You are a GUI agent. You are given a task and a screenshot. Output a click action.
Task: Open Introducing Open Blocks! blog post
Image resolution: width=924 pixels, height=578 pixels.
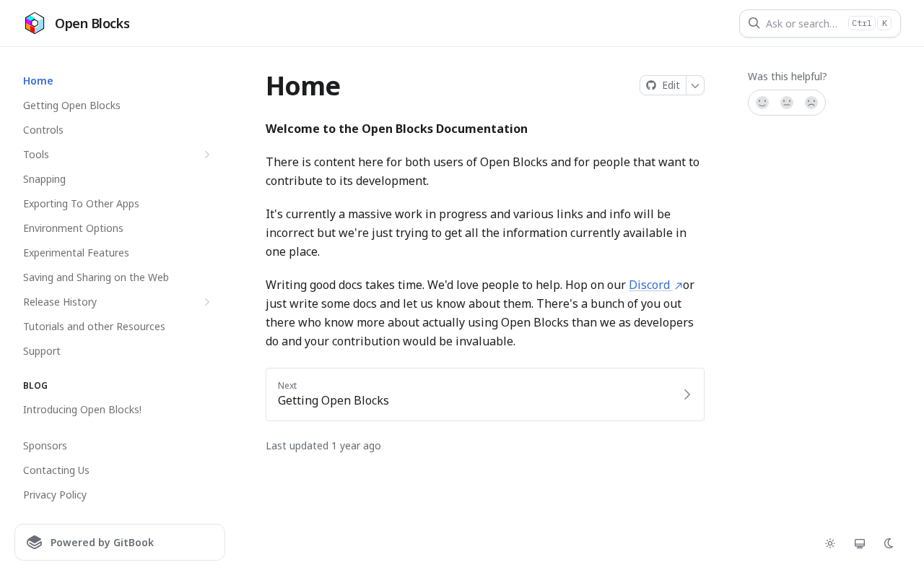click(x=82, y=410)
